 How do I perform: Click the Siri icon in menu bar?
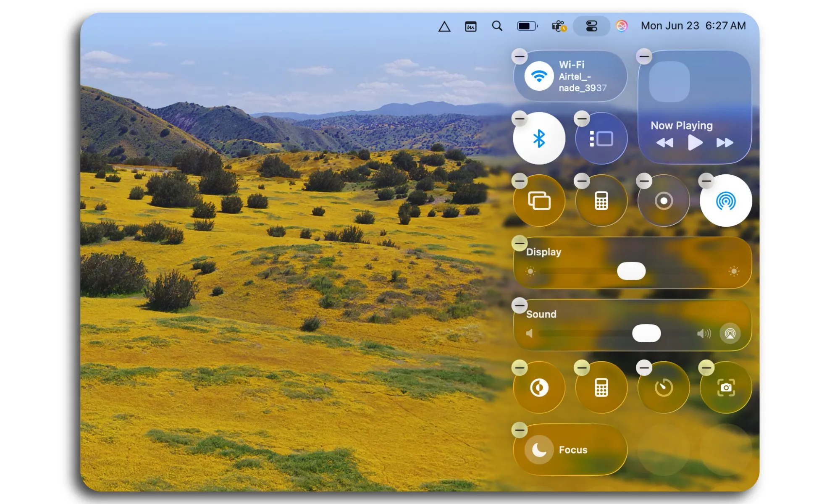pos(621,26)
